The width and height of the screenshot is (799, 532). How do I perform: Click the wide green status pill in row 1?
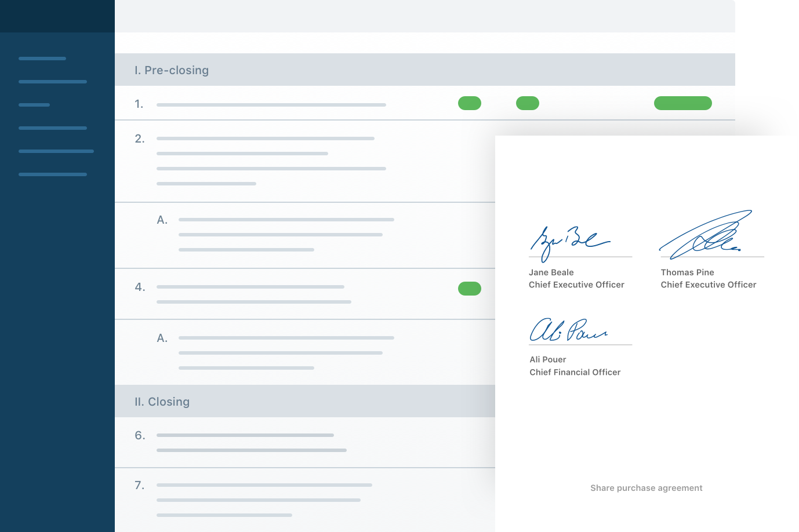(x=683, y=103)
